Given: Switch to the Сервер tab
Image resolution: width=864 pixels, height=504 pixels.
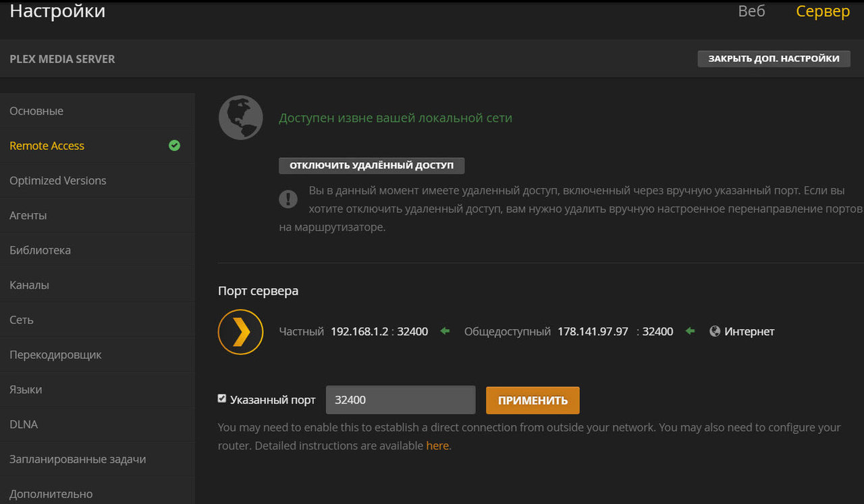Looking at the screenshot, I should click(823, 11).
